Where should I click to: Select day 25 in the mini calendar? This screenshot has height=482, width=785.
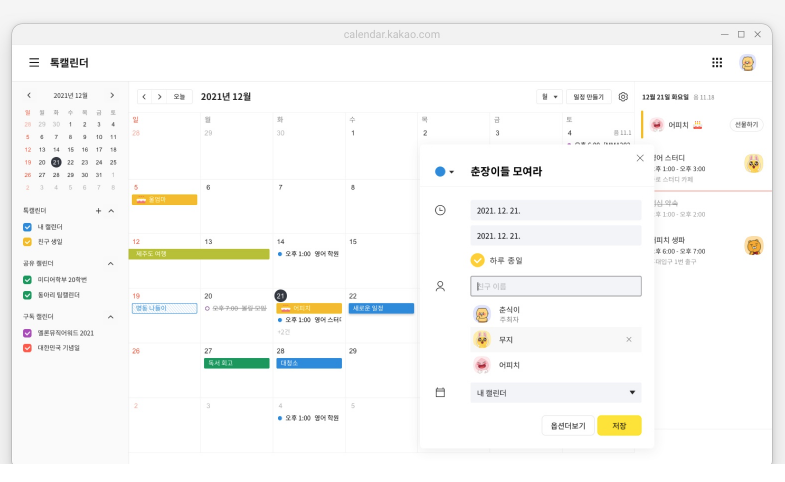[113, 162]
